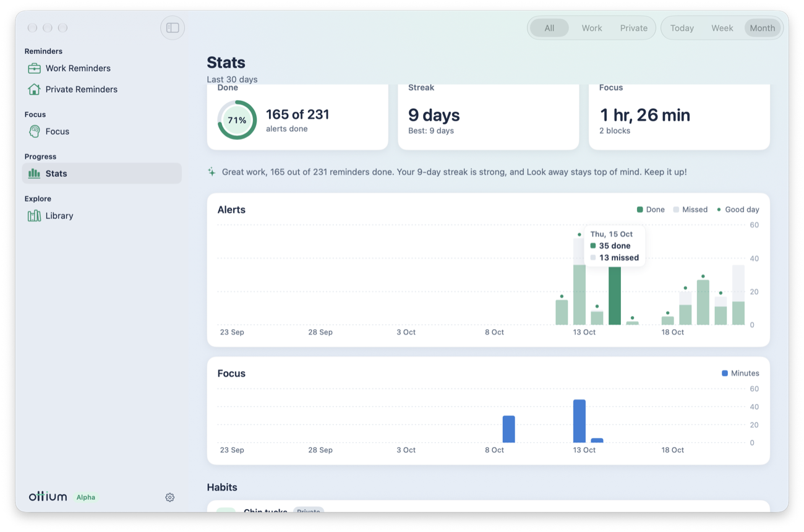Screen dimensions: 804x532
Task: Switch the time range to Month
Action: coord(763,28)
